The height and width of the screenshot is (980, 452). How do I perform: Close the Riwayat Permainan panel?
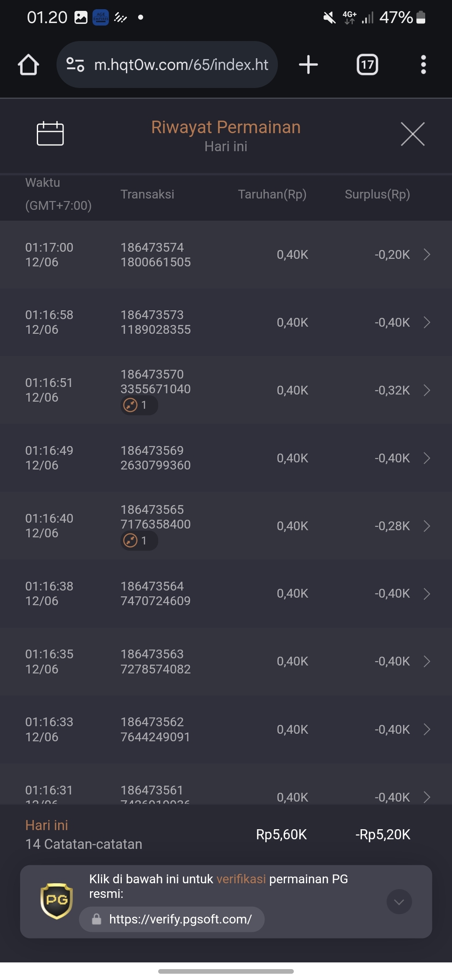[413, 134]
